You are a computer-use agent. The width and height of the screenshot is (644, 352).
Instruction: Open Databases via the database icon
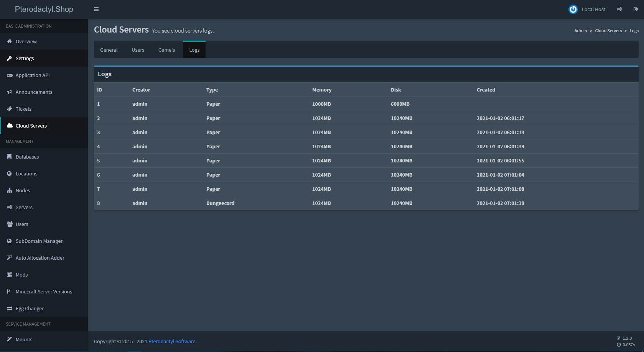10,157
